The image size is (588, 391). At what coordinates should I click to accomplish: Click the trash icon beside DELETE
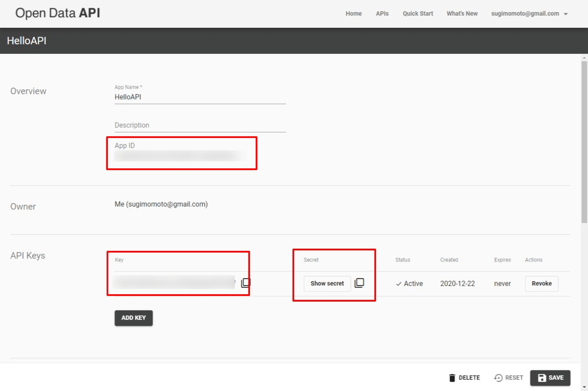pos(452,378)
